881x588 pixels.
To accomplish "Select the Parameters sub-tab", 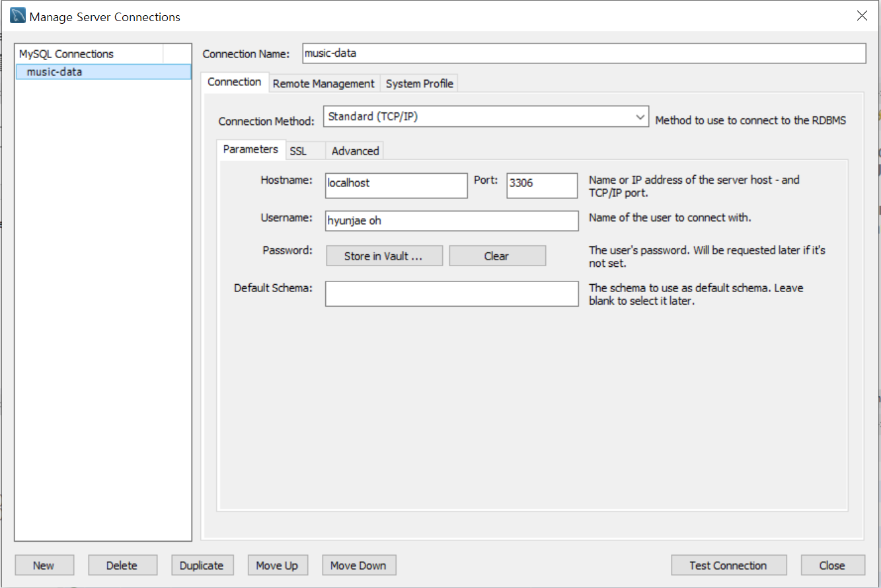I will pos(250,149).
